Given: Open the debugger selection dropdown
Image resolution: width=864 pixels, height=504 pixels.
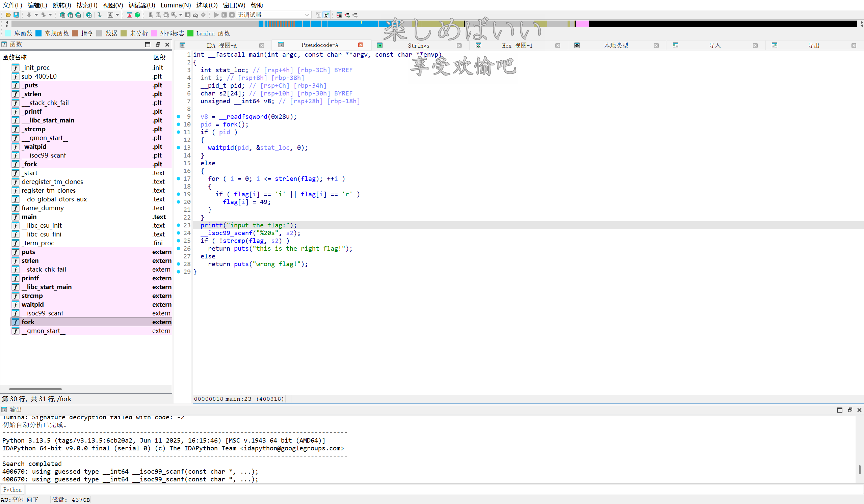Looking at the screenshot, I should click(x=307, y=15).
